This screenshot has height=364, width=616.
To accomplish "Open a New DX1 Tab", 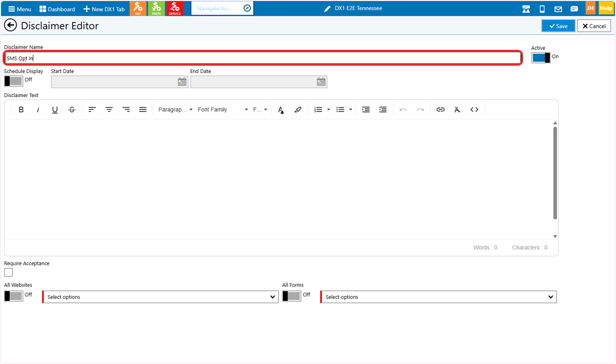I will (104, 9).
